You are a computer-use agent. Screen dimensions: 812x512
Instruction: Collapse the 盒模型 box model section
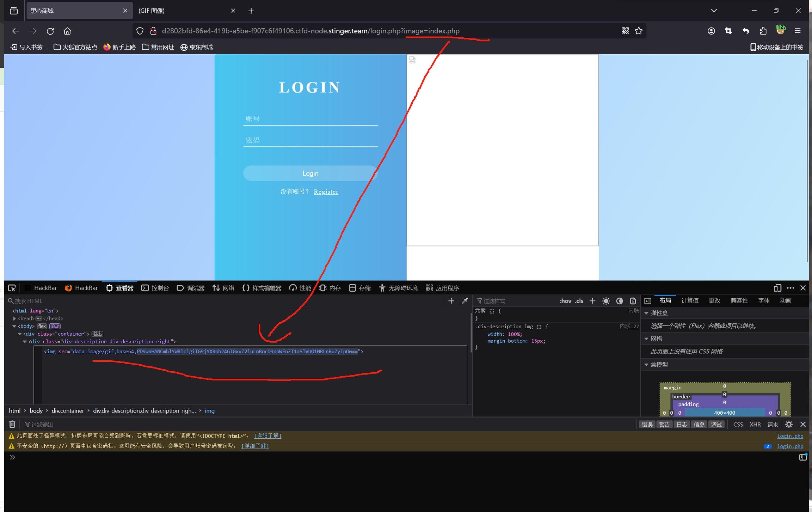pyautogui.click(x=646, y=365)
